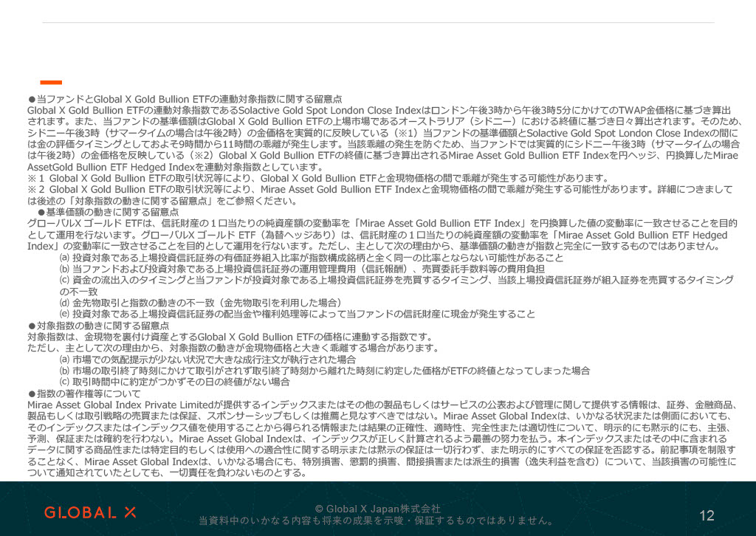756x536 pixels.
Task: Click line 'は後述の「対象指数の動きに関する留意点」をご参照ください。'
Action: coord(162,201)
